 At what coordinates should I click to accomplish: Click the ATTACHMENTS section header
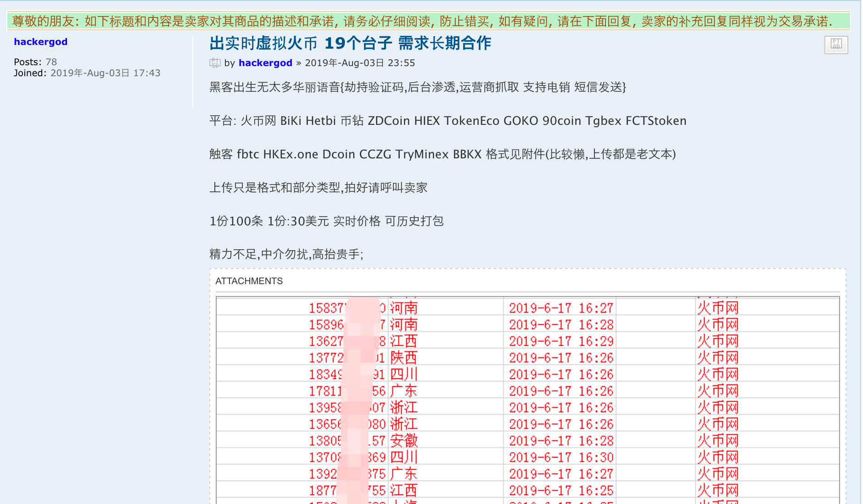(249, 281)
